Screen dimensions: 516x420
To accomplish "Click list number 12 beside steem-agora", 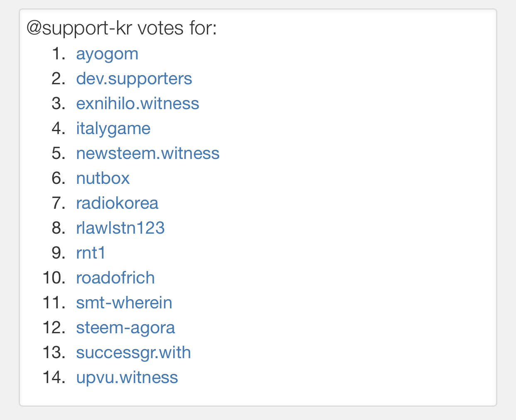I will click(x=54, y=328).
